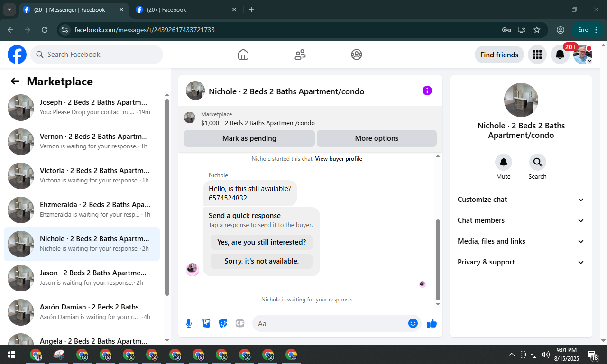Open Angela's conversation in the list
This screenshot has height=364, width=607.
[82, 337]
